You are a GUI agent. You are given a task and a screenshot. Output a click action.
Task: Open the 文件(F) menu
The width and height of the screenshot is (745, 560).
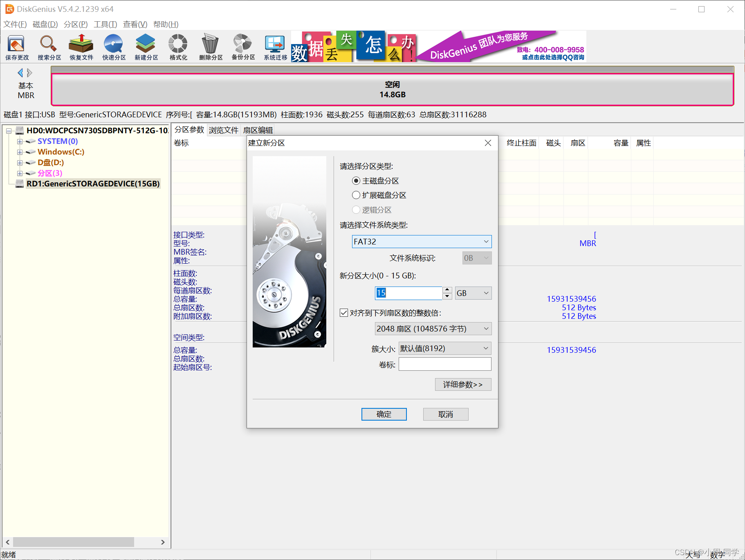click(15, 24)
